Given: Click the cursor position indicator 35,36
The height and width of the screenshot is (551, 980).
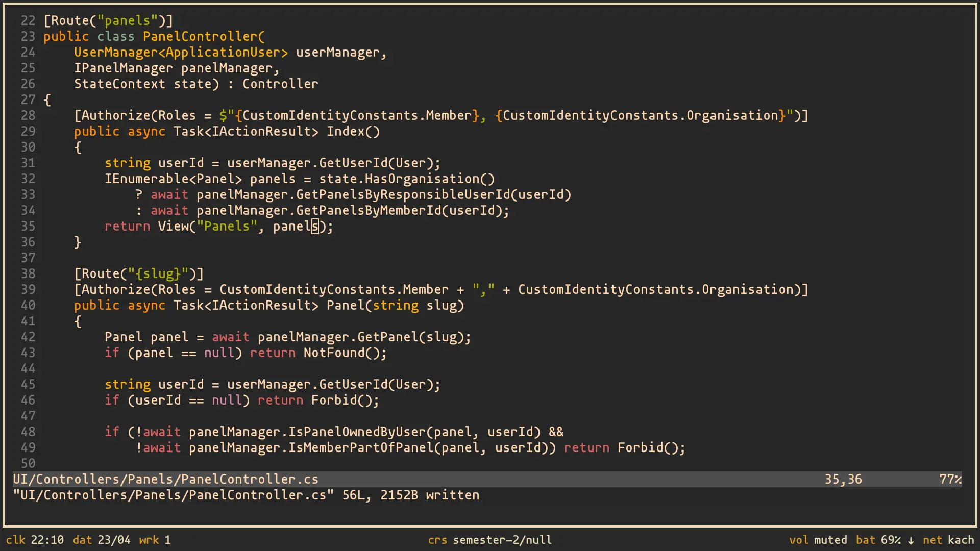Looking at the screenshot, I should tap(843, 479).
